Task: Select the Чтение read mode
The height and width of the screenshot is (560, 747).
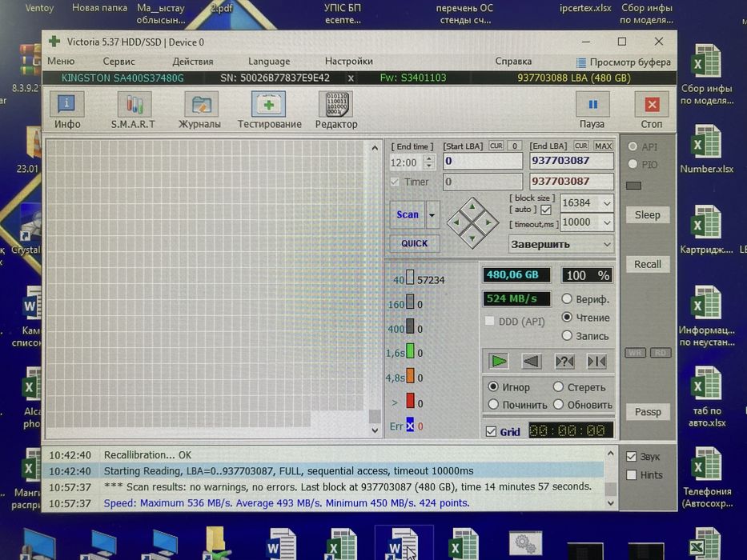Action: 566,317
